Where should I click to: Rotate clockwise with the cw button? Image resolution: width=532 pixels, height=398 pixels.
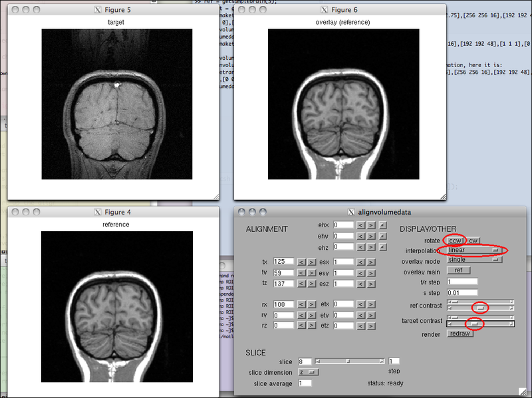[x=473, y=240]
